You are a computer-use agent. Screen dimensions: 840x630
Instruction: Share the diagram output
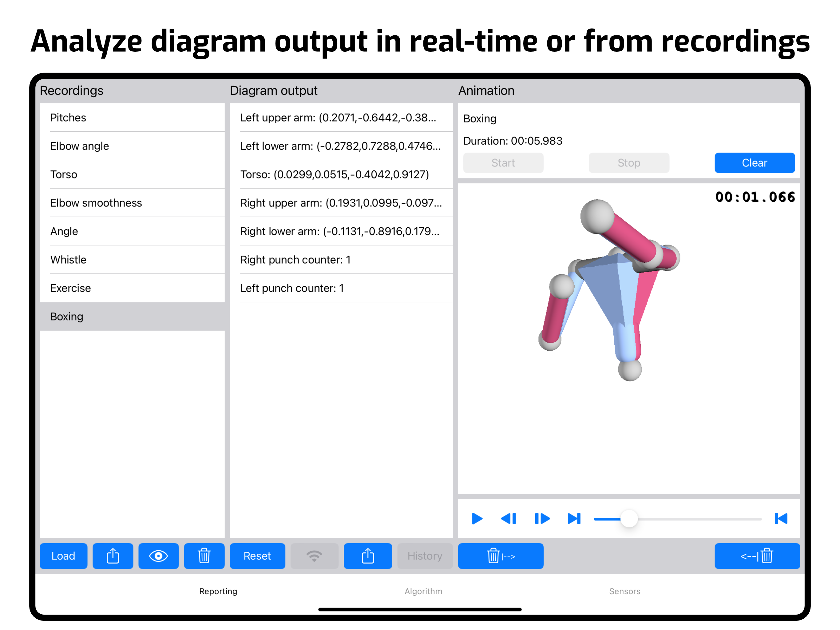(368, 556)
